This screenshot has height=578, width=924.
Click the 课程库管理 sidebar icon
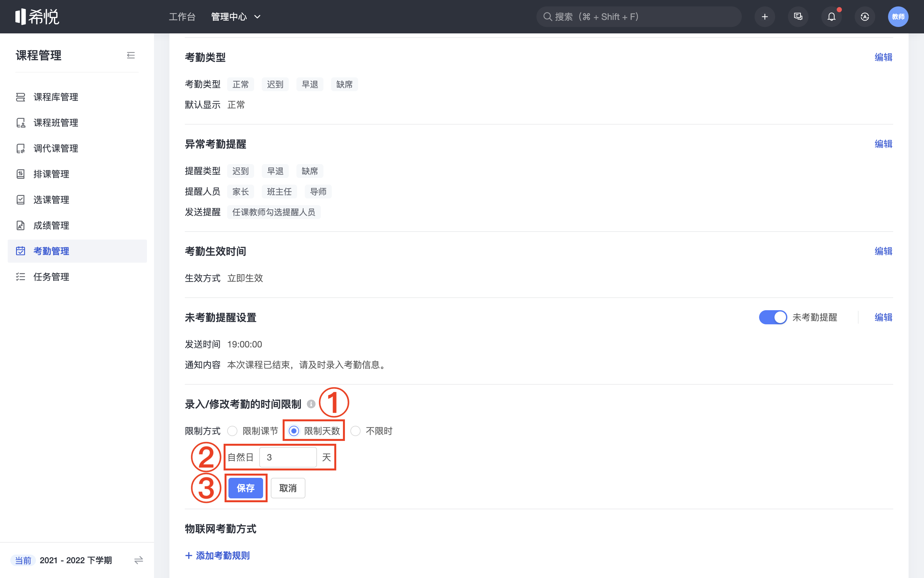tap(21, 97)
